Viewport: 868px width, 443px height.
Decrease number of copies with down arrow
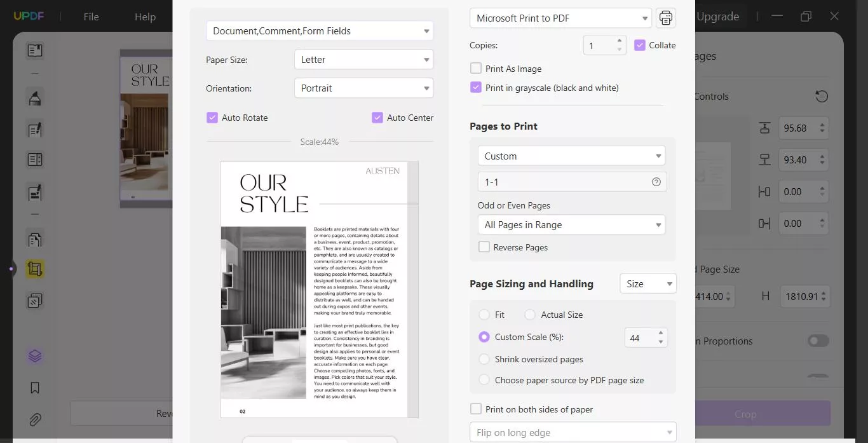pos(620,50)
